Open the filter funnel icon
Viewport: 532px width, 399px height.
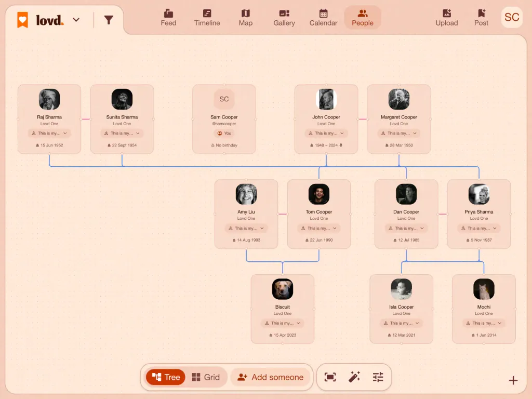109,20
